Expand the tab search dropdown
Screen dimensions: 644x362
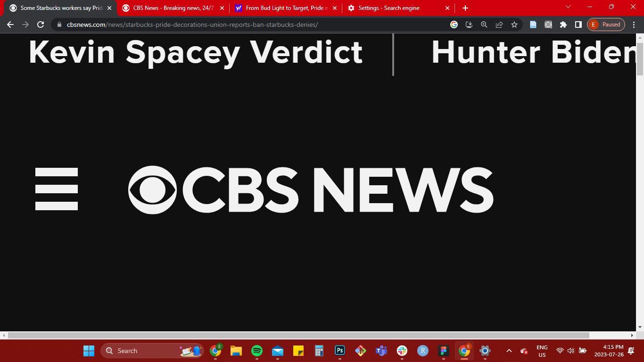pyautogui.click(x=568, y=7)
